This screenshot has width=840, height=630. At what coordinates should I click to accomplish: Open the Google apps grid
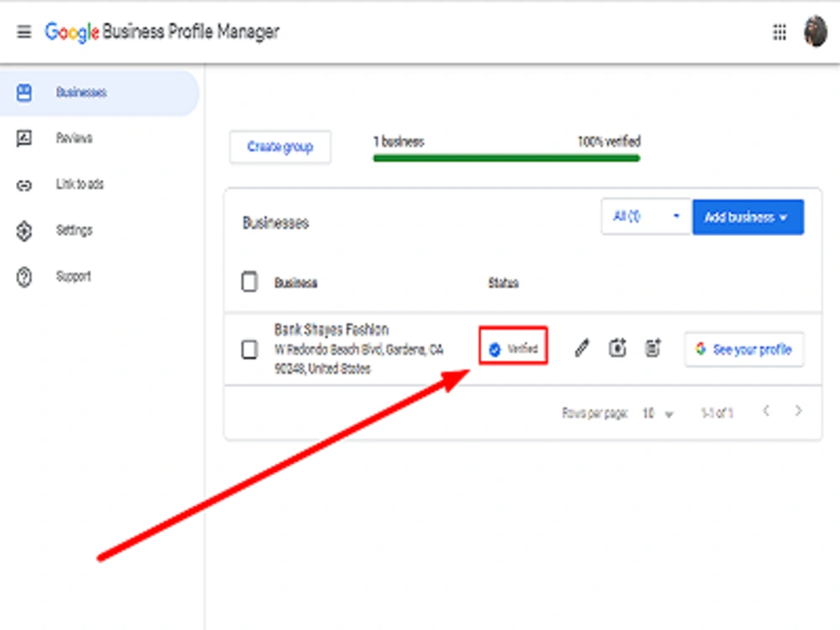click(780, 32)
